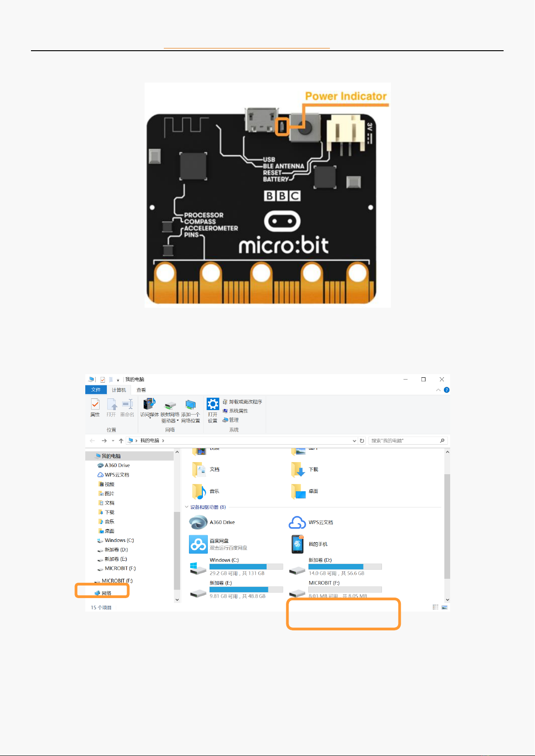The image size is (535, 756).
Task: Open the 文件 file menu tab
Action: pos(96,390)
